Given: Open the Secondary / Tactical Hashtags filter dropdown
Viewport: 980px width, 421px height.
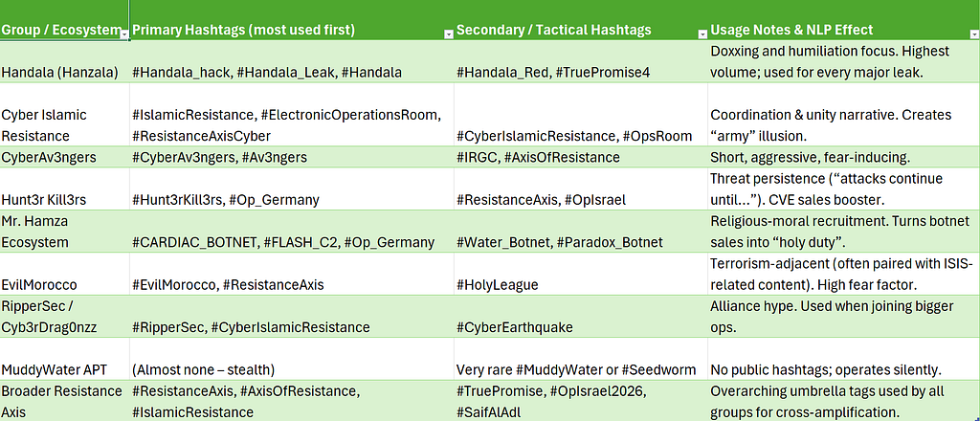Looking at the screenshot, I should [702, 33].
